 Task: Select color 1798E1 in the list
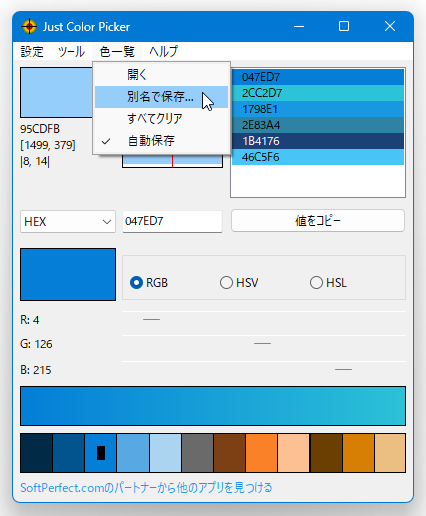318,109
